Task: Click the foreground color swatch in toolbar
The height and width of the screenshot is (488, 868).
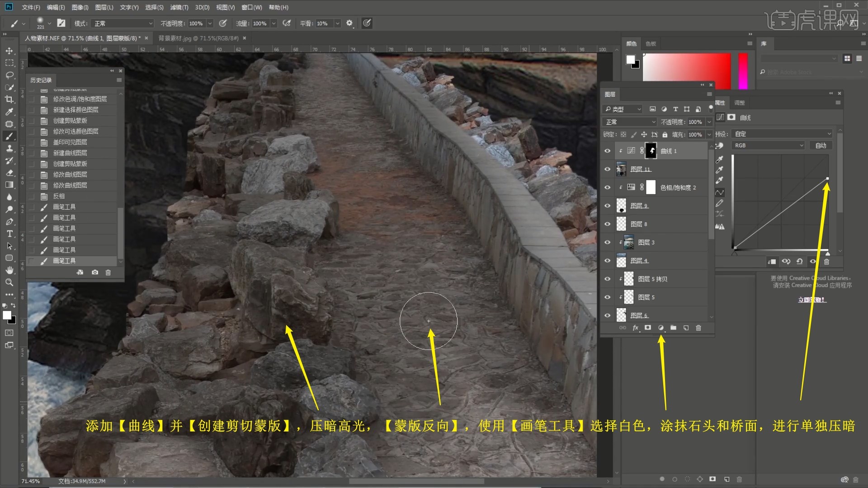Action: [x=6, y=315]
